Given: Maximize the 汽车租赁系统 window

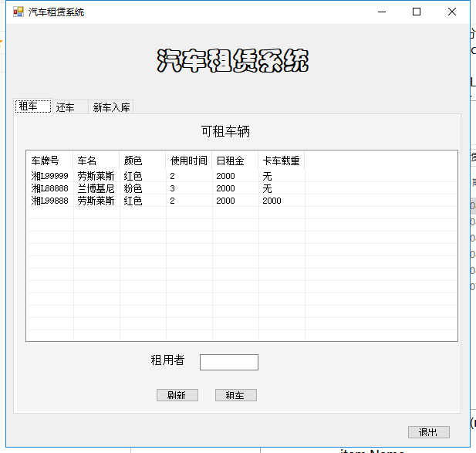Looking at the screenshot, I should point(417,12).
